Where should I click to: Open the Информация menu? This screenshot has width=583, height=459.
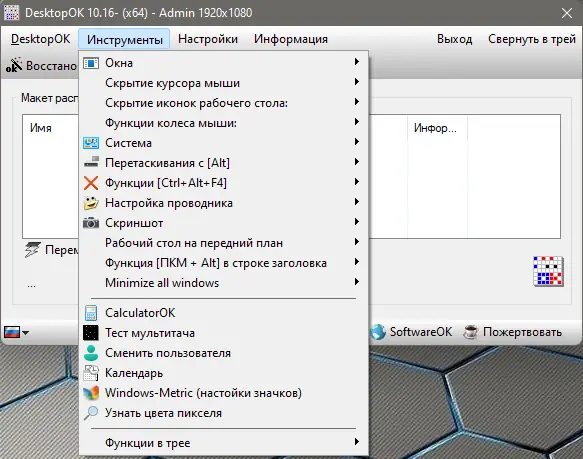click(x=291, y=39)
